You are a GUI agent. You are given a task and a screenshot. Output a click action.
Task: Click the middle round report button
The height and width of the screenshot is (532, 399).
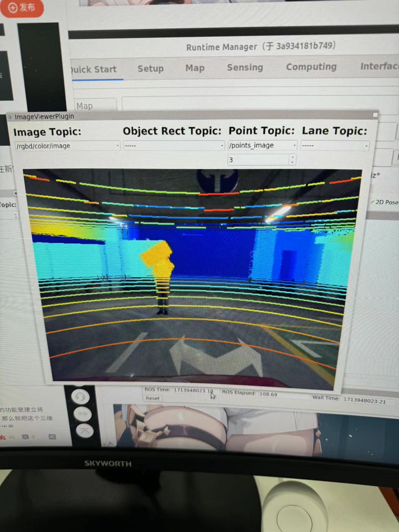83,414
